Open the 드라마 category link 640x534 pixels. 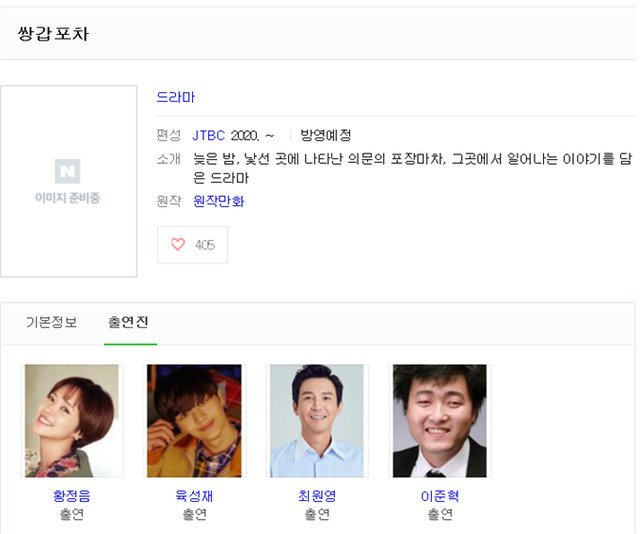tap(176, 97)
